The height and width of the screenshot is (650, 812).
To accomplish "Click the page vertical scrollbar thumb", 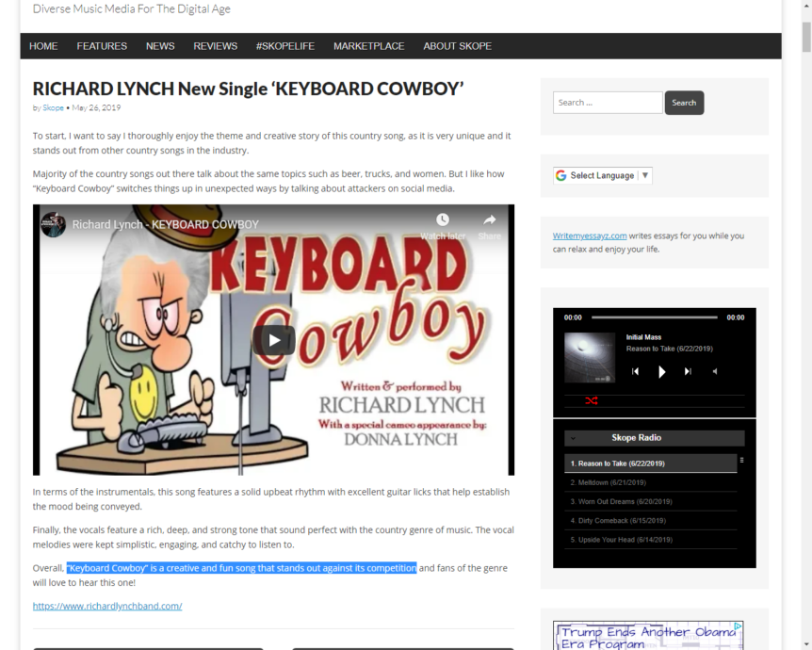I will [806, 37].
